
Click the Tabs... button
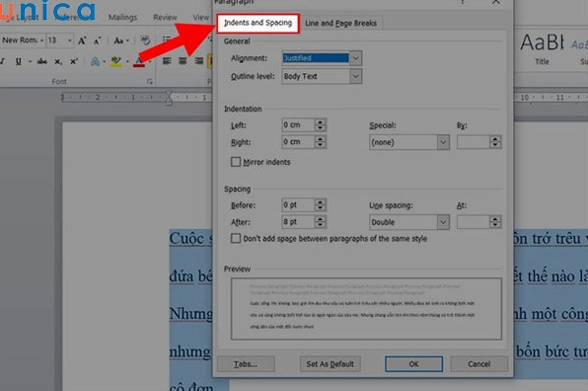(x=246, y=364)
